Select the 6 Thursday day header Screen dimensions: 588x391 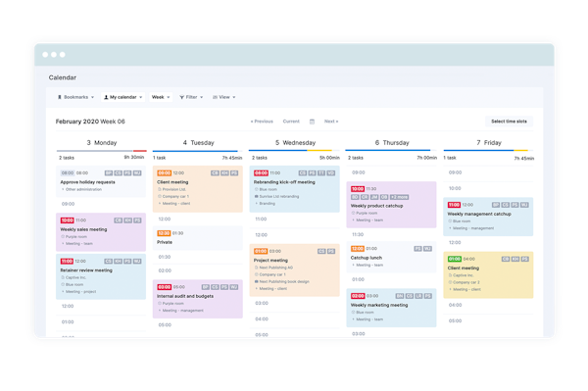click(x=392, y=143)
